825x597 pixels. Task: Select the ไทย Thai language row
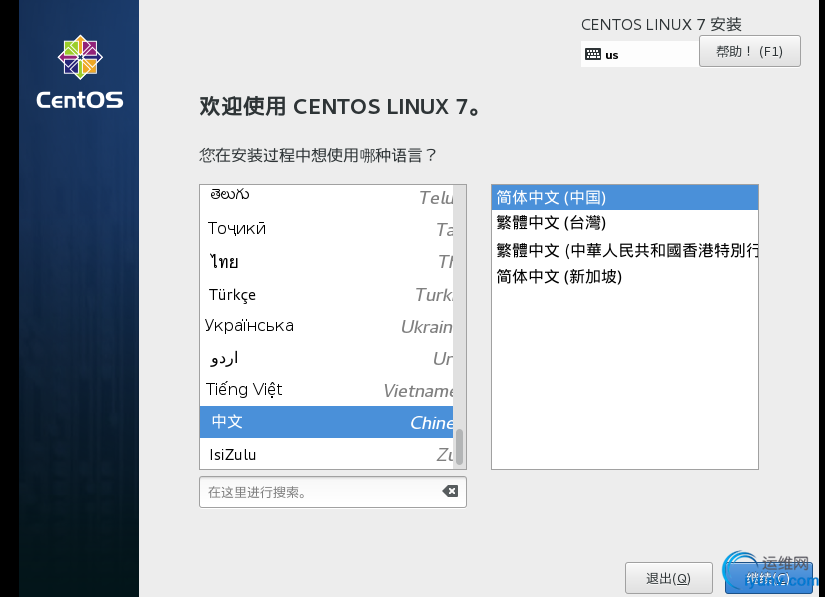point(326,261)
